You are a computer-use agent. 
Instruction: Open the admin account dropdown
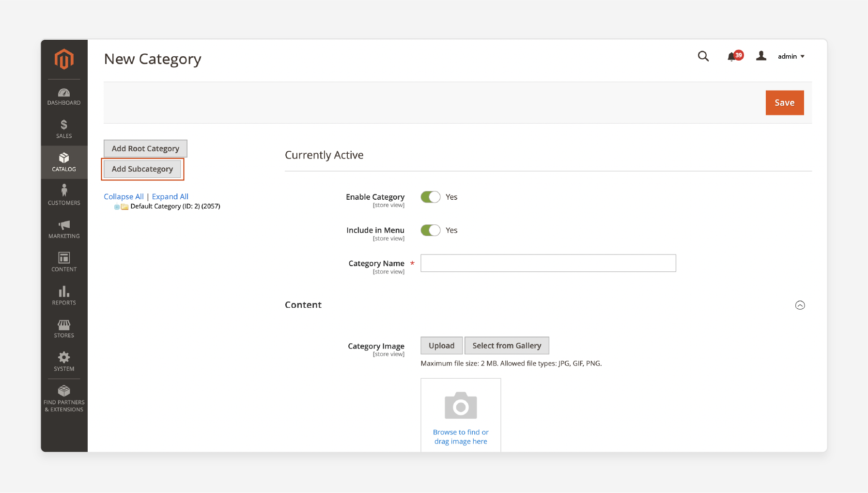791,56
